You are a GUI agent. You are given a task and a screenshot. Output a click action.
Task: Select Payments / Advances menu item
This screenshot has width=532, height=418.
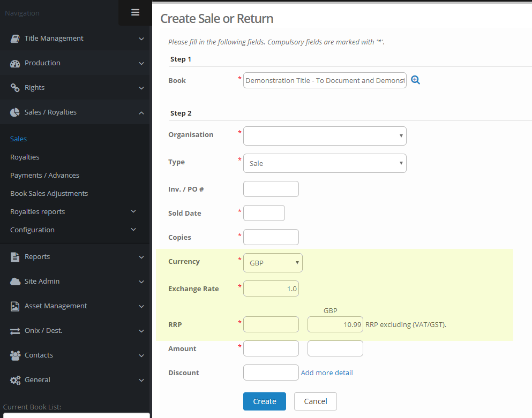[x=44, y=175]
